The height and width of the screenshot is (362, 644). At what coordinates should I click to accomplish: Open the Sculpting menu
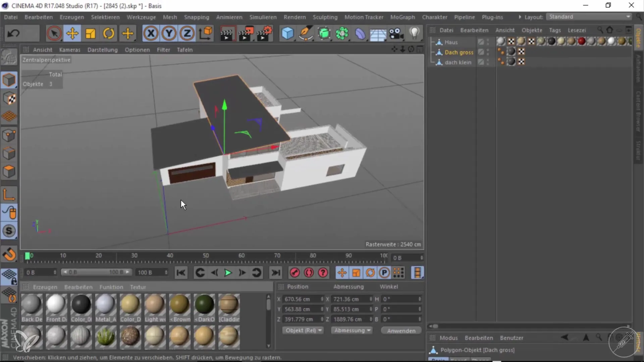[x=325, y=17]
